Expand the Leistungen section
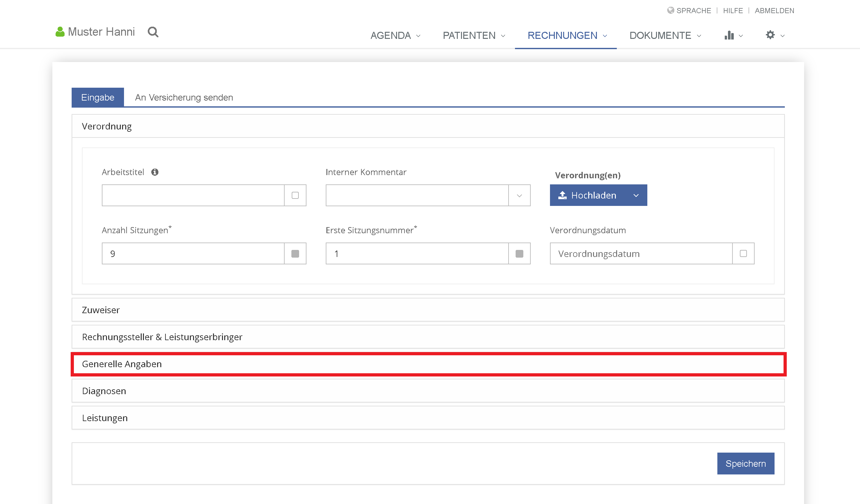Image resolution: width=860 pixels, height=504 pixels. pyautogui.click(x=428, y=418)
